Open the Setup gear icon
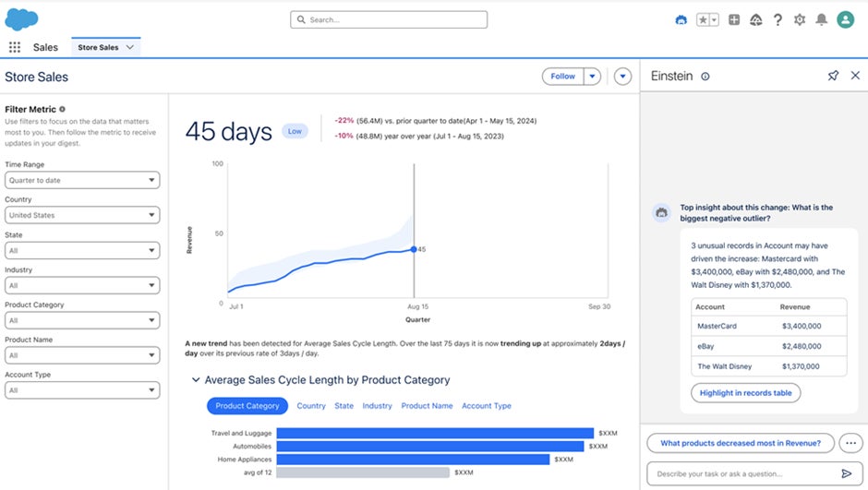 [x=799, y=19]
